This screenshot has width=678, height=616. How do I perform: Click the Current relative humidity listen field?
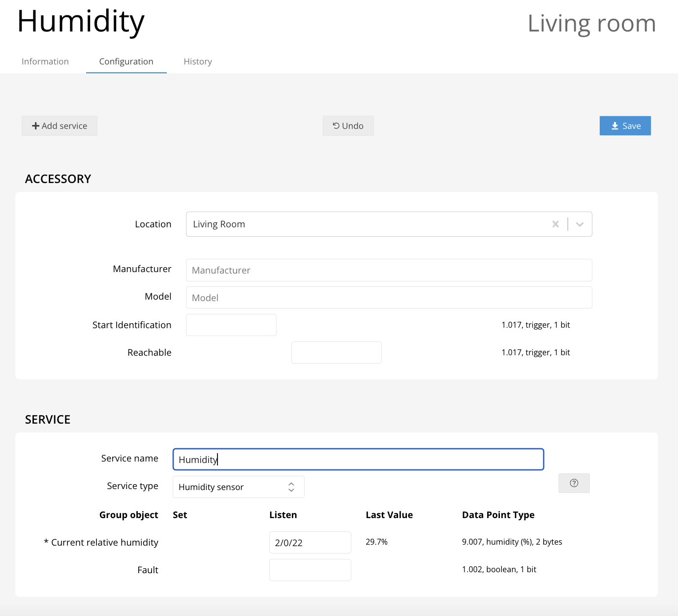tap(310, 543)
